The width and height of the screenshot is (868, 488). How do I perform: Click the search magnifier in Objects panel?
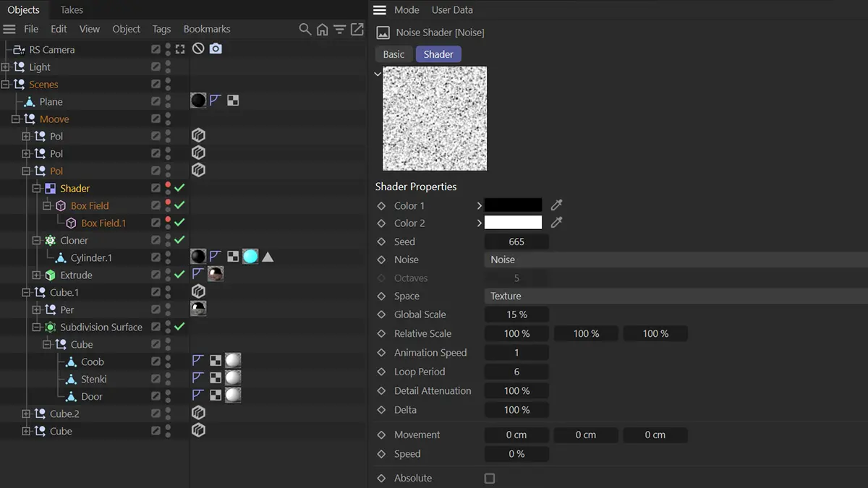click(x=305, y=30)
